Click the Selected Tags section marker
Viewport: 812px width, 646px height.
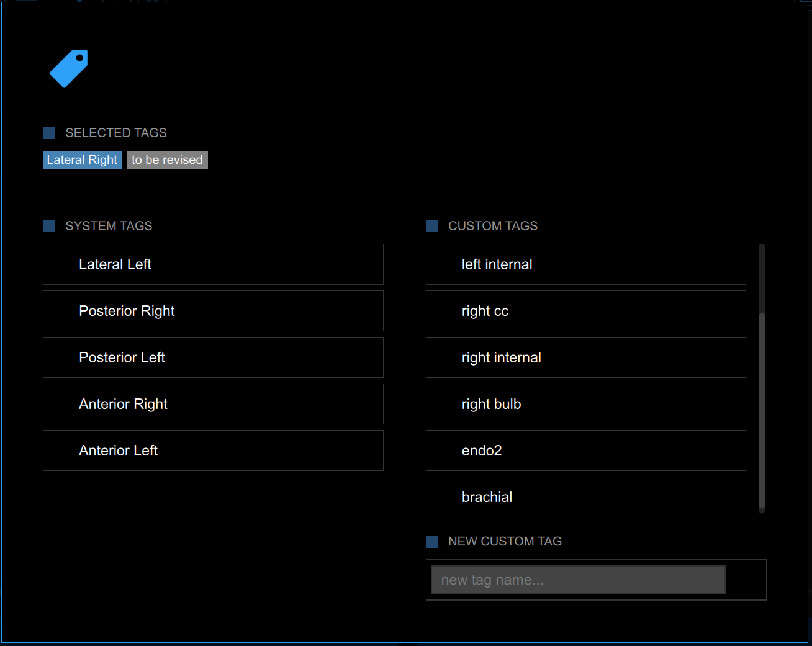click(49, 133)
